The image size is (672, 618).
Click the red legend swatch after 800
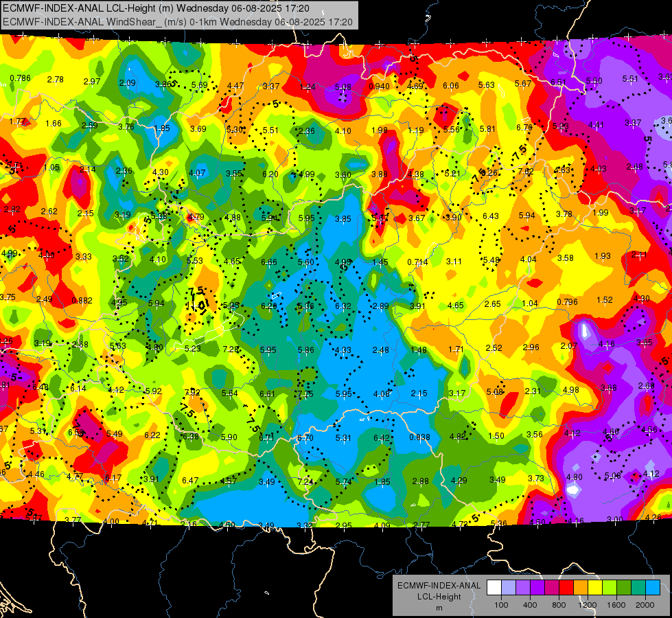coord(566,588)
